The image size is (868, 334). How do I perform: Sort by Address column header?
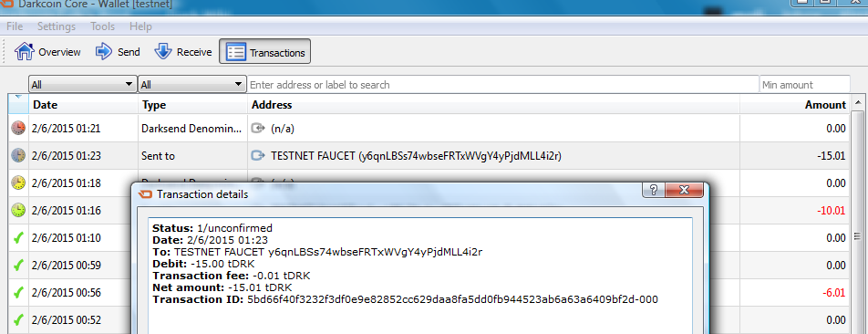pyautogui.click(x=494, y=105)
